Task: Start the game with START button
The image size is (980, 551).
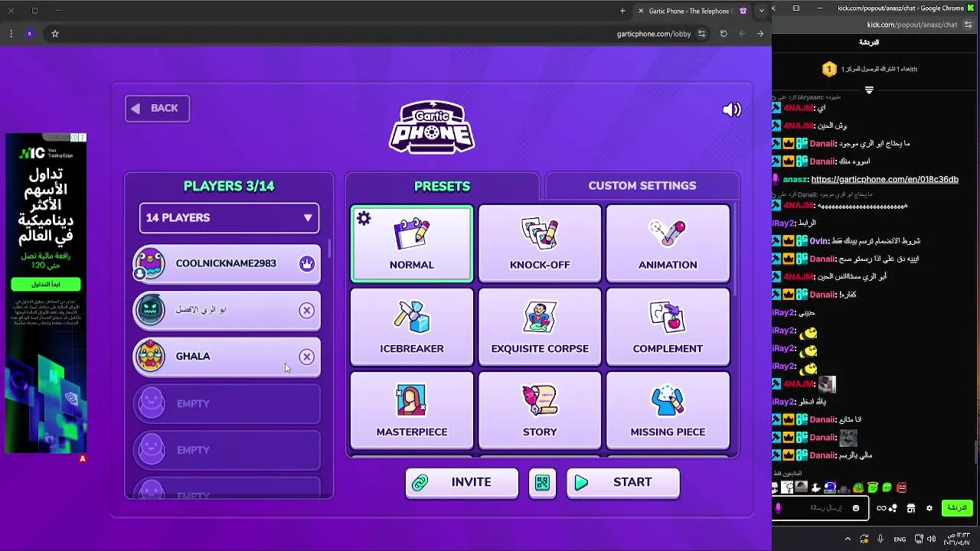Action: [x=623, y=483]
